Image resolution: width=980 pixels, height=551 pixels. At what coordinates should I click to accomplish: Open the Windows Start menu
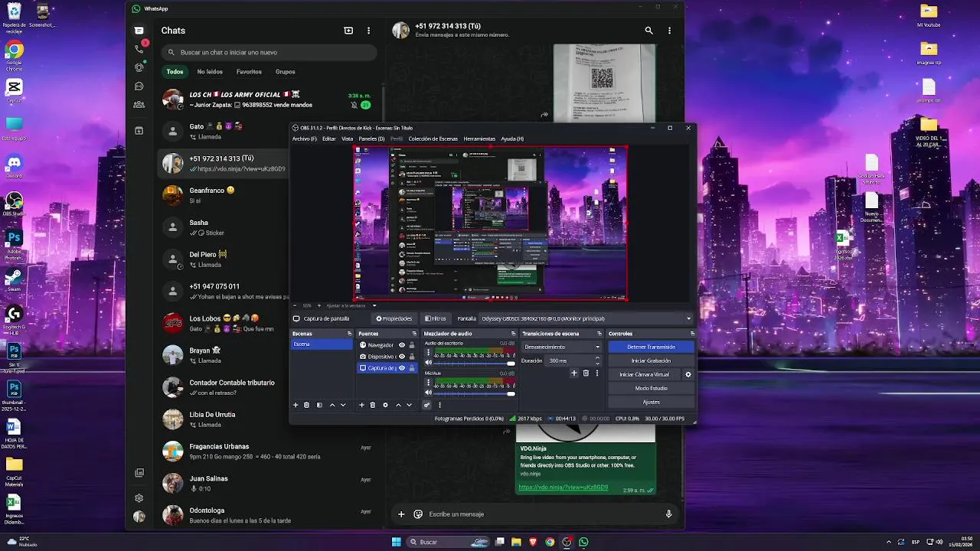[x=396, y=542]
